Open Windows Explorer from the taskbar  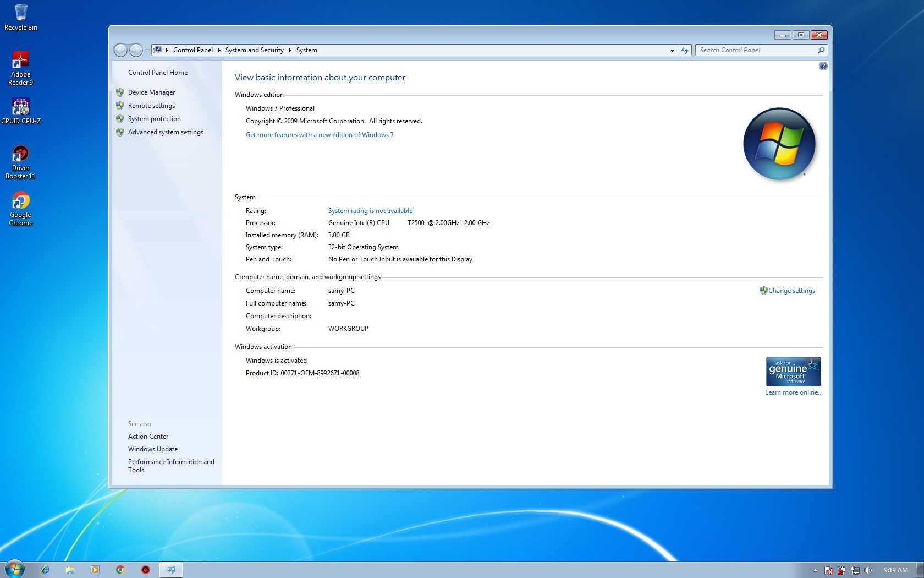pyautogui.click(x=70, y=570)
